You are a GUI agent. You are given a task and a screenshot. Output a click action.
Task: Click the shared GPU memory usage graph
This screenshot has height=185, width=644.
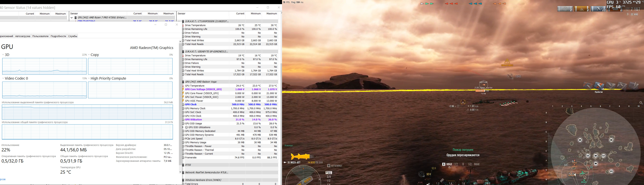tap(87, 132)
